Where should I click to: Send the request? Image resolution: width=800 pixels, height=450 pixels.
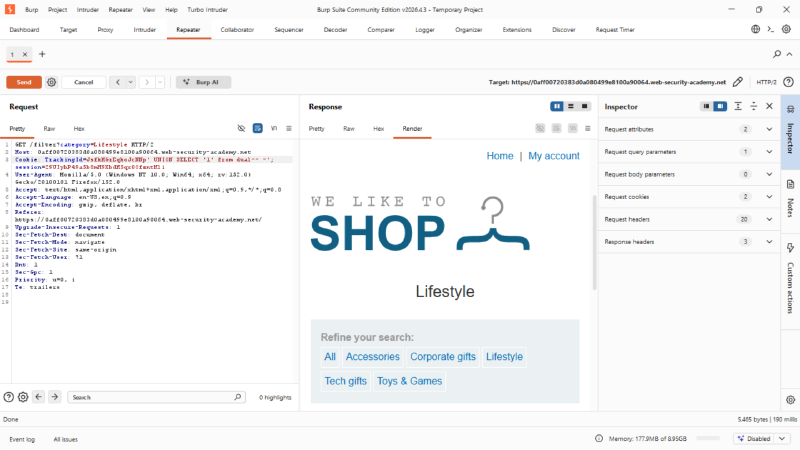[24, 82]
